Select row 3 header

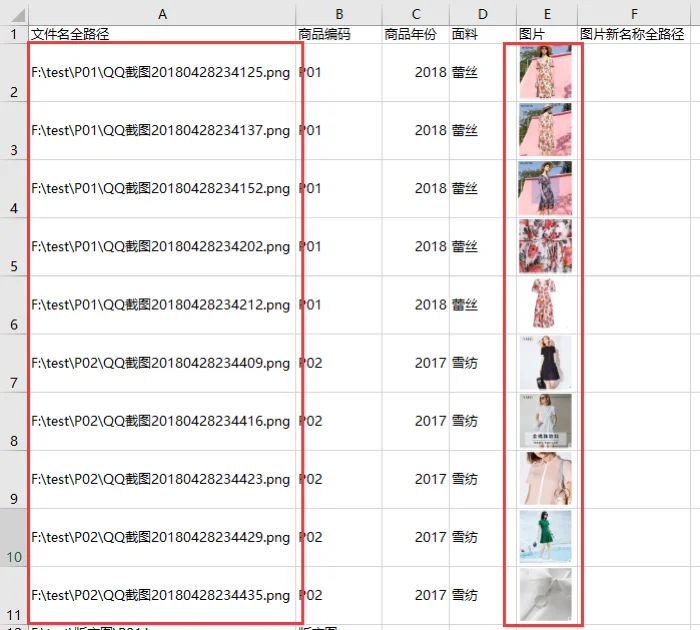[x=14, y=131]
